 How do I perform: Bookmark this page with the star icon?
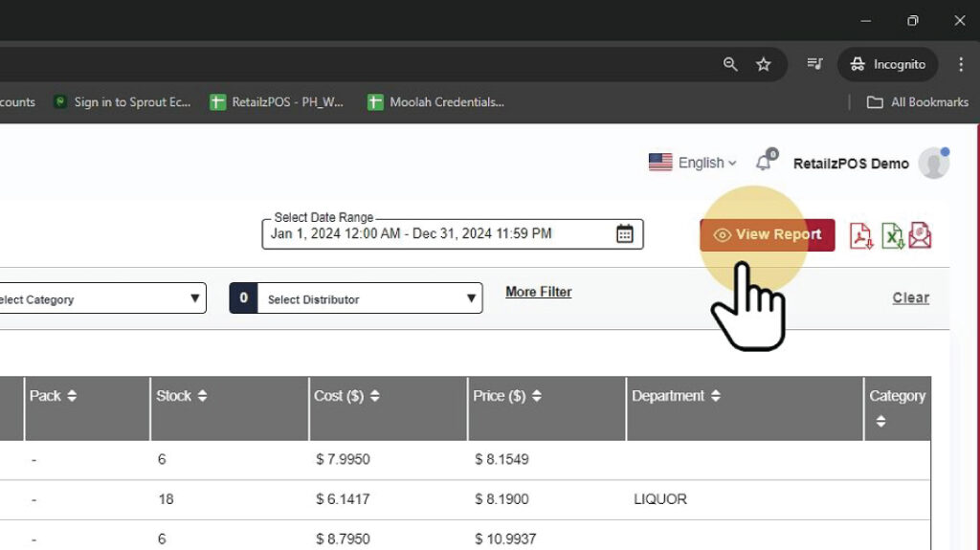763,64
